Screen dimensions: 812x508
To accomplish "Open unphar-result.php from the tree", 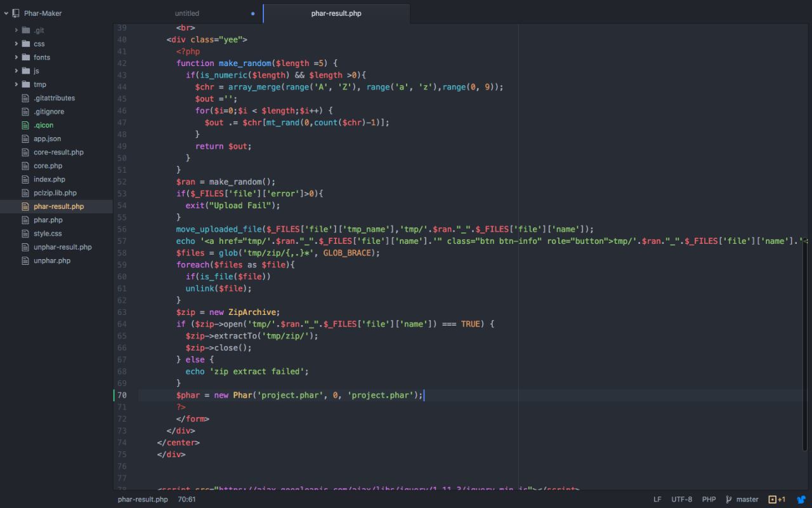I will click(62, 247).
